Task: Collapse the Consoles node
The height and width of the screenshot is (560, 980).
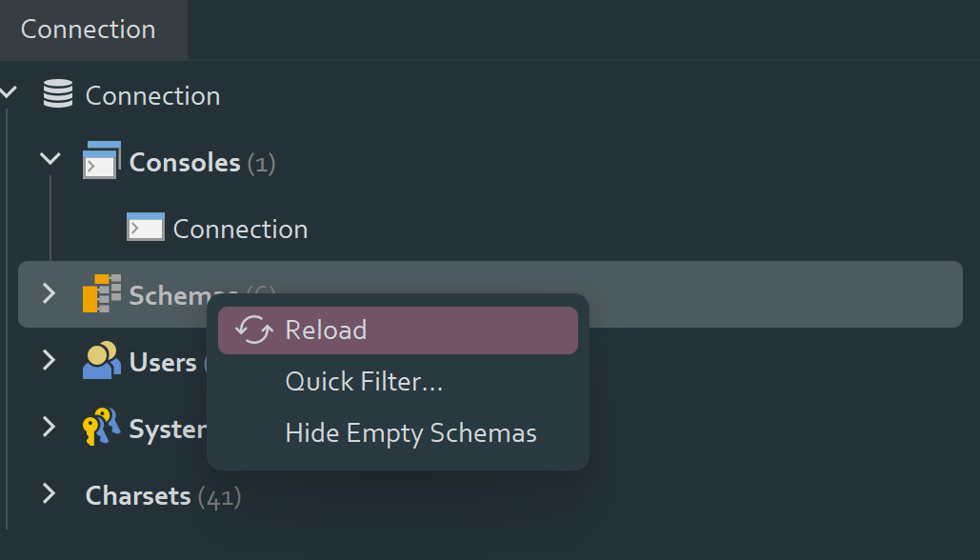Action: tap(50, 160)
